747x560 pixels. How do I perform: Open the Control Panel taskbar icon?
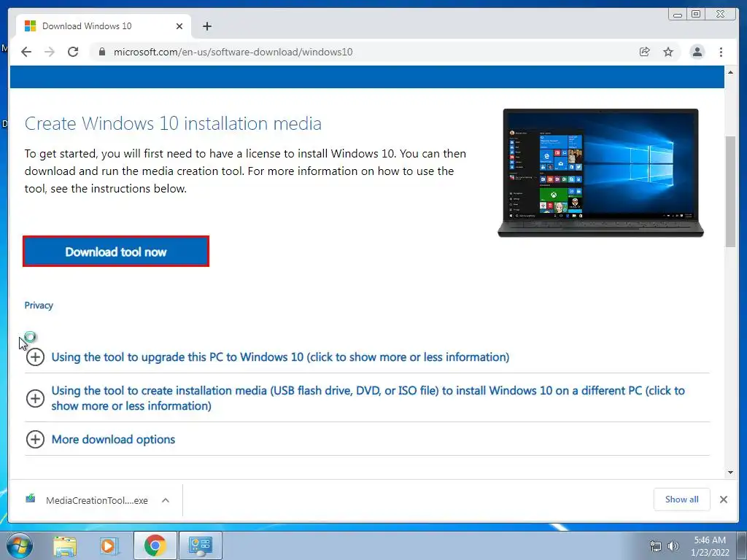[x=200, y=545]
